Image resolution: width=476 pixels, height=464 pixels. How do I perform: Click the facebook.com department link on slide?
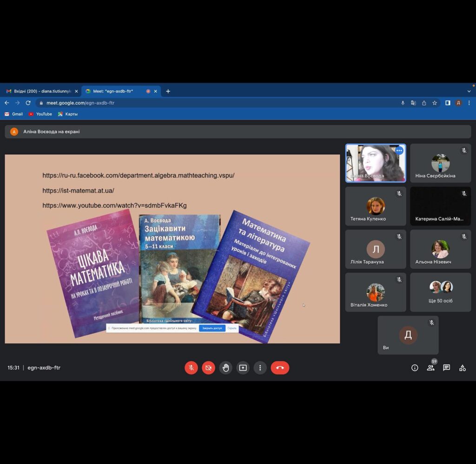(x=139, y=176)
